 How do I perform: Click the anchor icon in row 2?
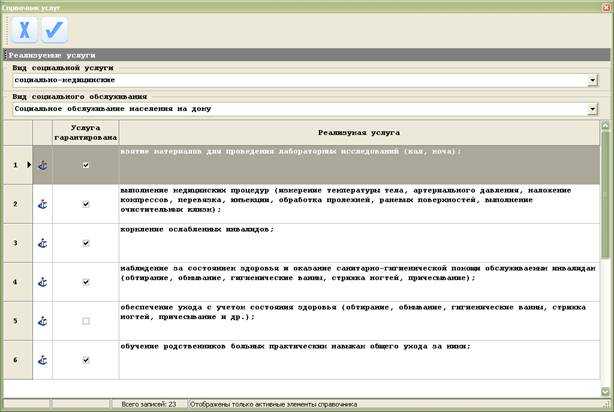[43, 204]
